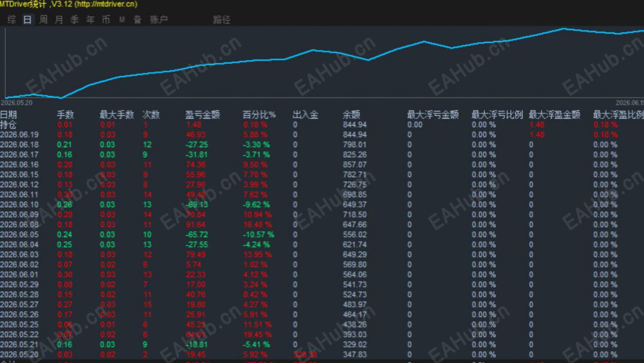Image resolution: width=644 pixels, height=363 pixels.
Task: Click the MTDriver统计 V3.12 title link
Action: pyautogui.click(x=69, y=4)
